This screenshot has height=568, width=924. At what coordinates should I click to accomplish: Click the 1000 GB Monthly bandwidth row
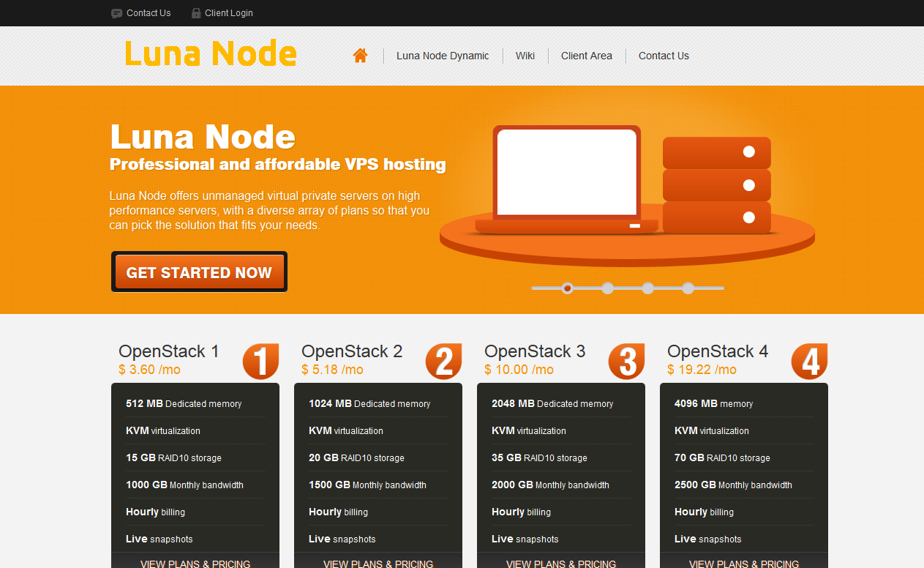[x=195, y=485]
